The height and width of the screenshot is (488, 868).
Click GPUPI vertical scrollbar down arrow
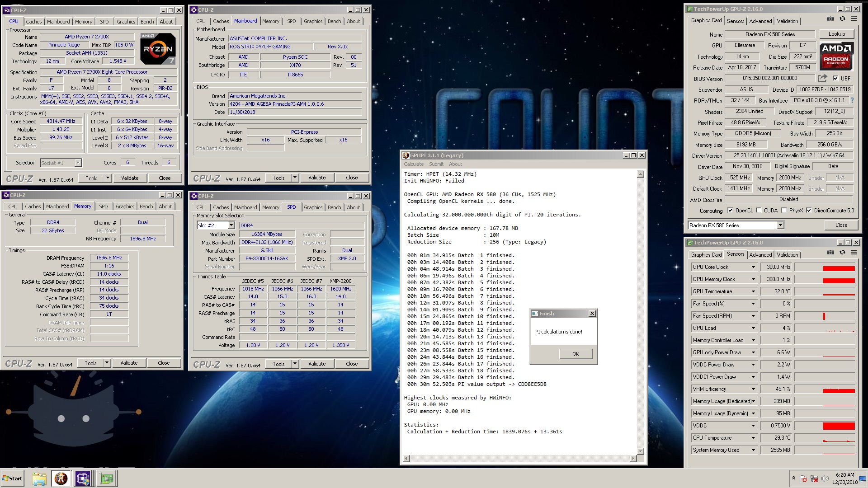point(640,451)
